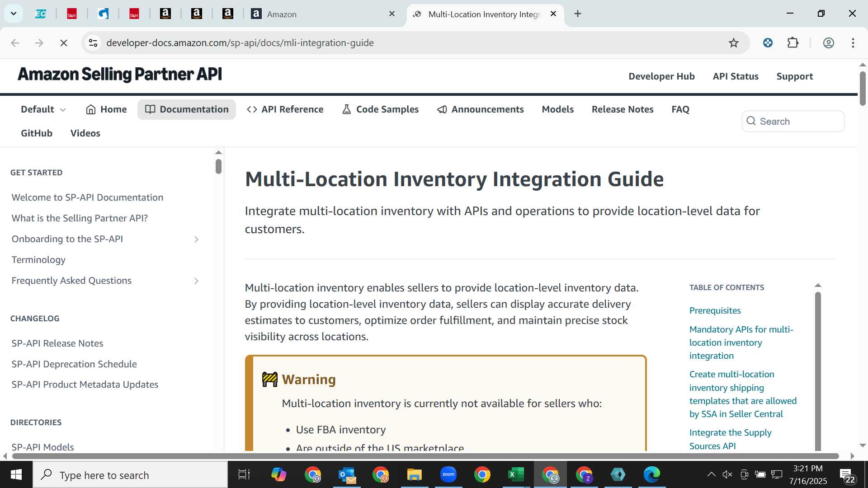
Task: Click the Amazon Selling Partner API logo
Action: click(x=120, y=74)
